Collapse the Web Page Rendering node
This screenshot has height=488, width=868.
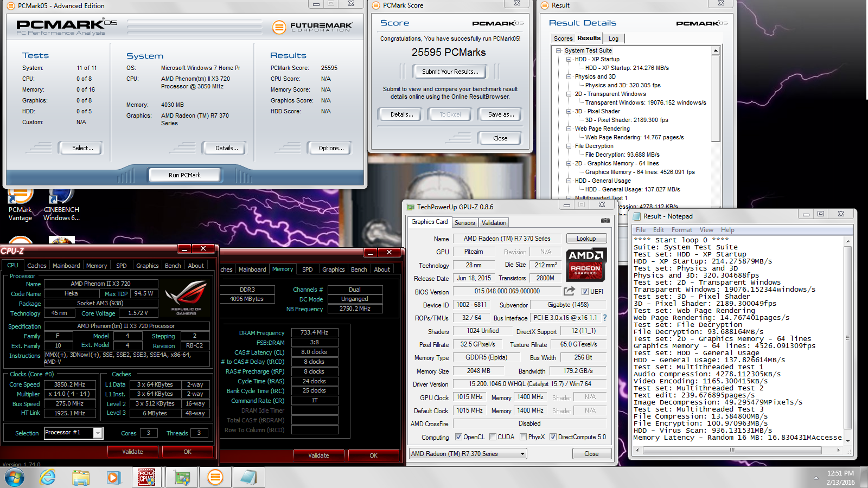569,129
